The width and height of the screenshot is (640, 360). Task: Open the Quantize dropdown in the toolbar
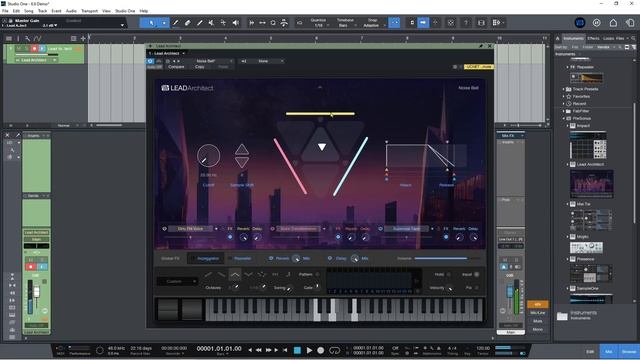click(x=318, y=23)
